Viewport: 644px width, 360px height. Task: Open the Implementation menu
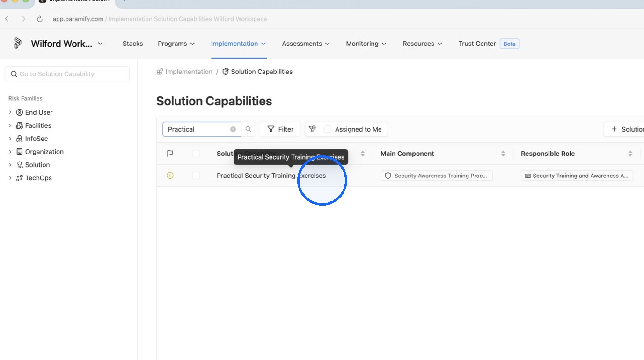(239, 44)
